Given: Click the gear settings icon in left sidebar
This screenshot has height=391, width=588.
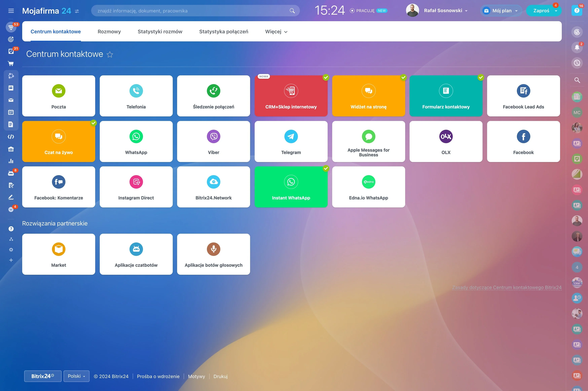Looking at the screenshot, I should 11,250.
